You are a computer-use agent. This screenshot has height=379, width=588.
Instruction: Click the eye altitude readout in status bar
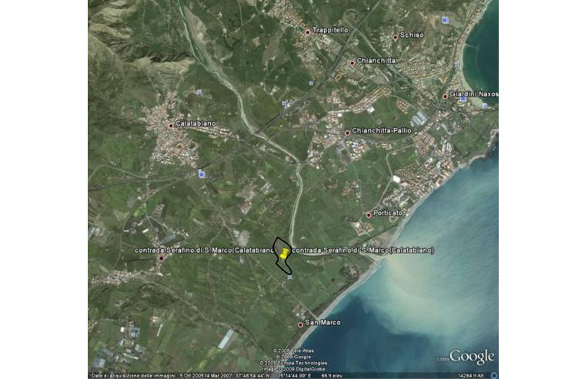[x=469, y=375]
